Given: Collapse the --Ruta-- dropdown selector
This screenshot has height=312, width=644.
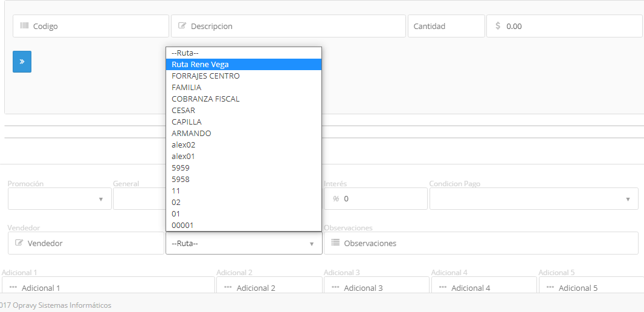Looking at the screenshot, I should (x=243, y=243).
